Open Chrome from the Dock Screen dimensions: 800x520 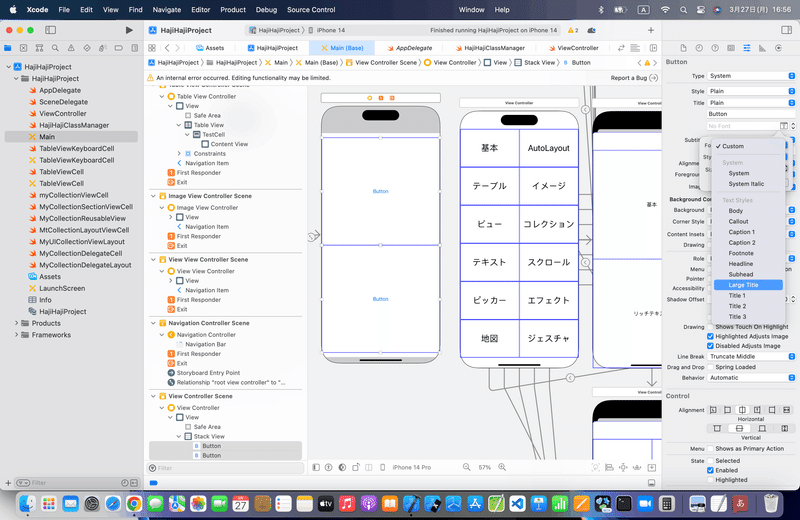[134, 504]
